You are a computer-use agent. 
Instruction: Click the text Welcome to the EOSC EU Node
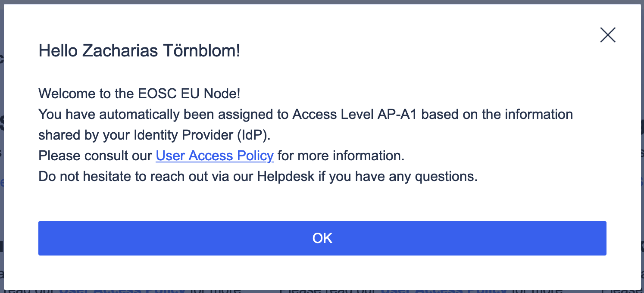(139, 94)
